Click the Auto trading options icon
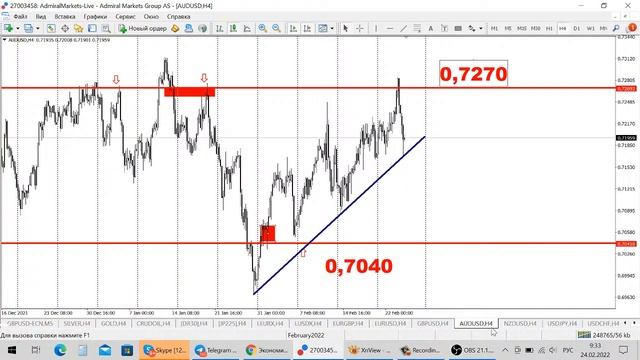The image size is (640, 360). tap(189, 28)
